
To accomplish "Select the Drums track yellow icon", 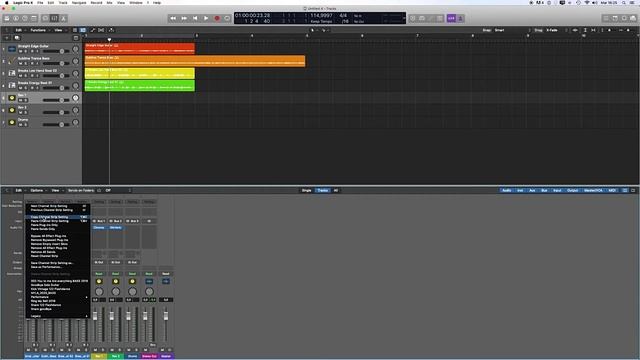I will tap(12, 122).
